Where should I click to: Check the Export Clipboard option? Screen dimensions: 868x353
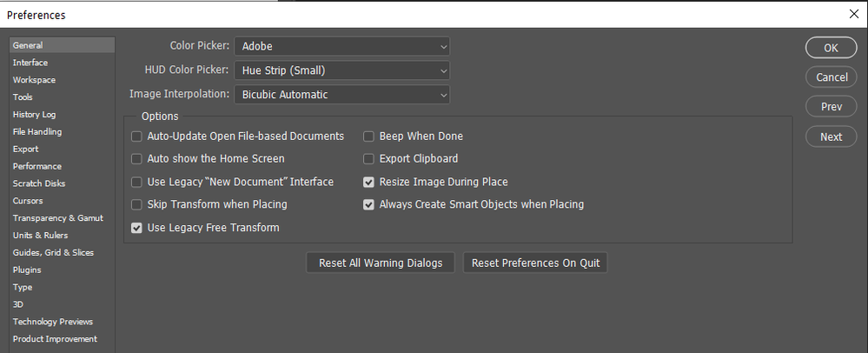(x=369, y=159)
